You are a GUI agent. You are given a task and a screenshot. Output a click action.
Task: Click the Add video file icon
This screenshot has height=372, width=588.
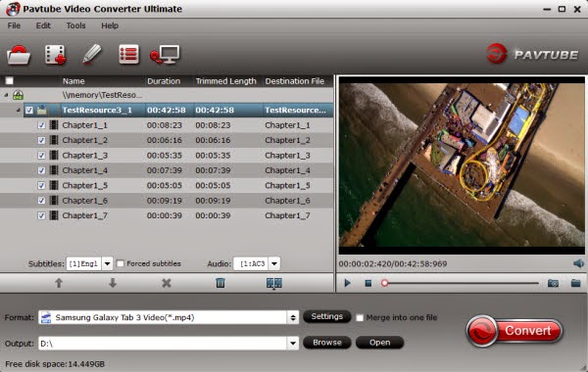[56, 55]
